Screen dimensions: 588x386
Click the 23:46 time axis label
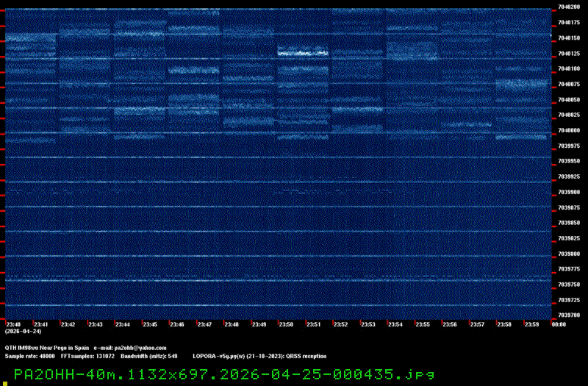177,324
